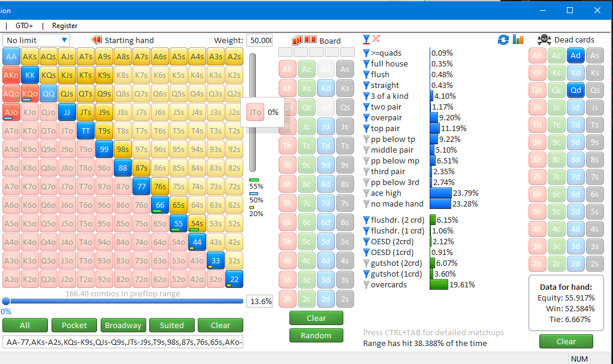
Task: Toggle the straight filter funnel
Action: click(x=366, y=86)
